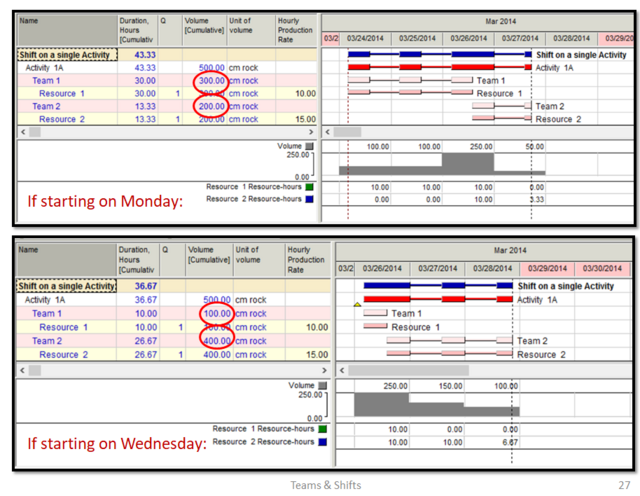The width and height of the screenshot is (640, 496).
Task: Click right scroll arrow of Monday table
Action: coord(311,132)
